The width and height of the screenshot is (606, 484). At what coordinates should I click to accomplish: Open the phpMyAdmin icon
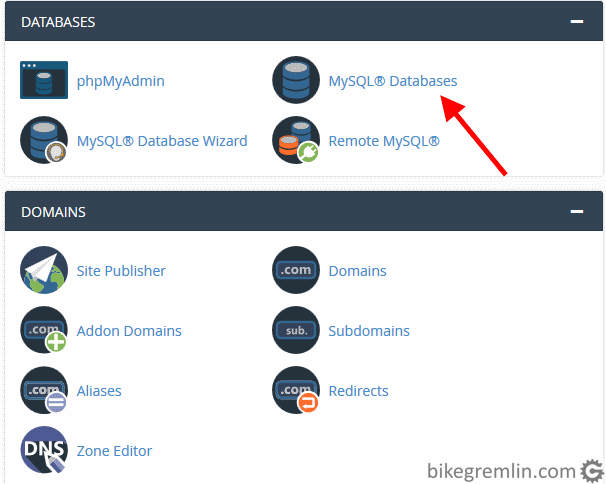coord(44,80)
